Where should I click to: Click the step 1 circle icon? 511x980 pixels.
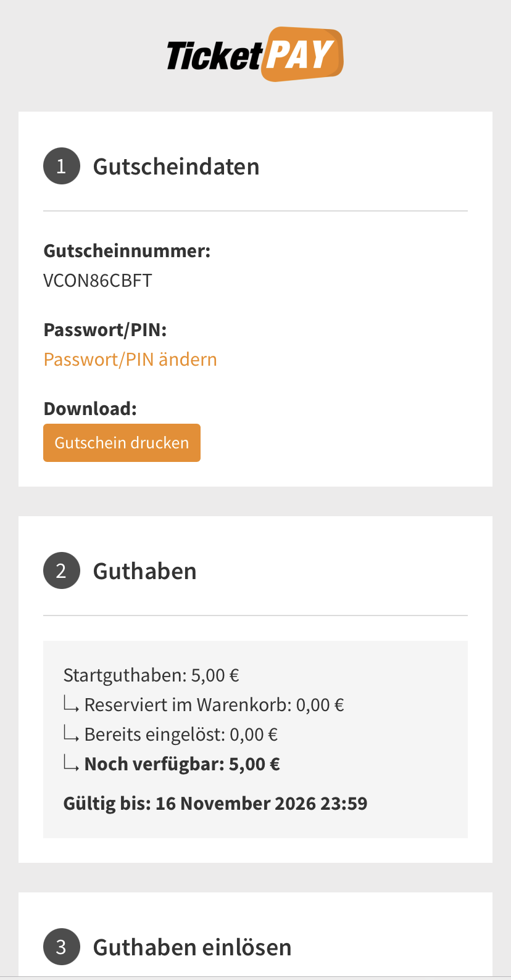61,166
